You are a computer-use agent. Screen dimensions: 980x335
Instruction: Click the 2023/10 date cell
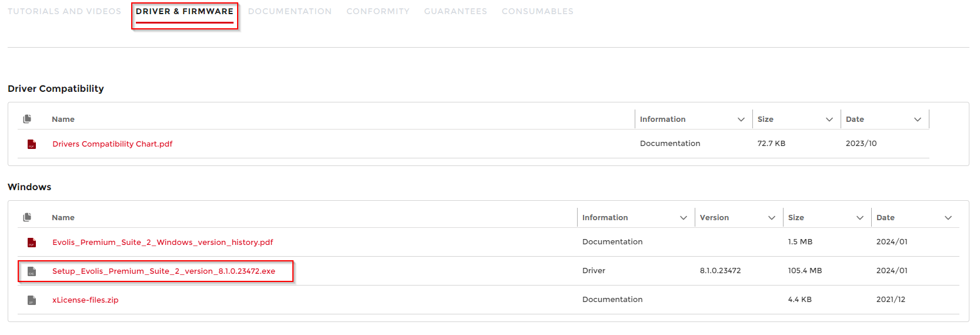861,144
